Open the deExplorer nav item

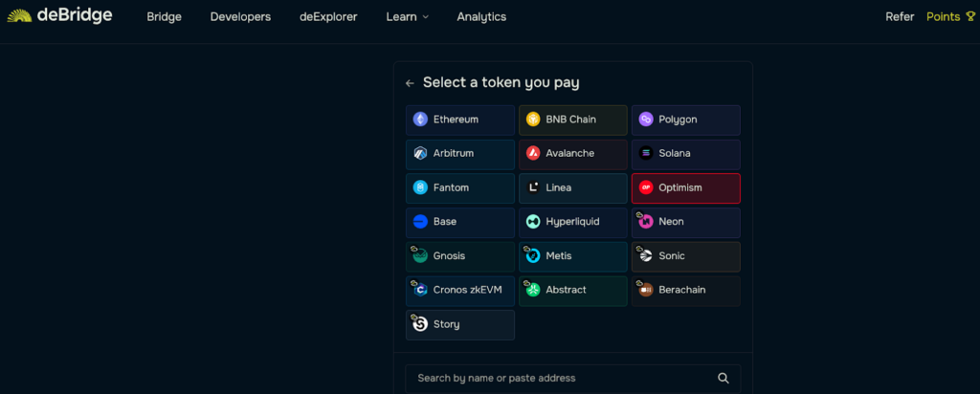pyautogui.click(x=329, y=17)
